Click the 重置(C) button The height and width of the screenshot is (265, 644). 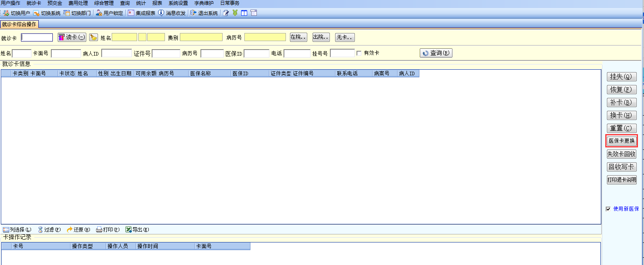(x=621, y=128)
